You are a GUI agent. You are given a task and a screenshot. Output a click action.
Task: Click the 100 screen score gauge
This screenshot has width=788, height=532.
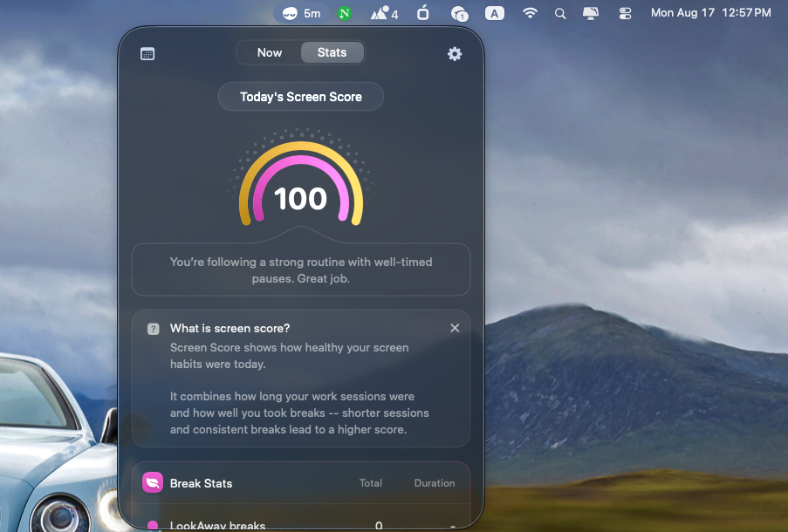point(300,184)
